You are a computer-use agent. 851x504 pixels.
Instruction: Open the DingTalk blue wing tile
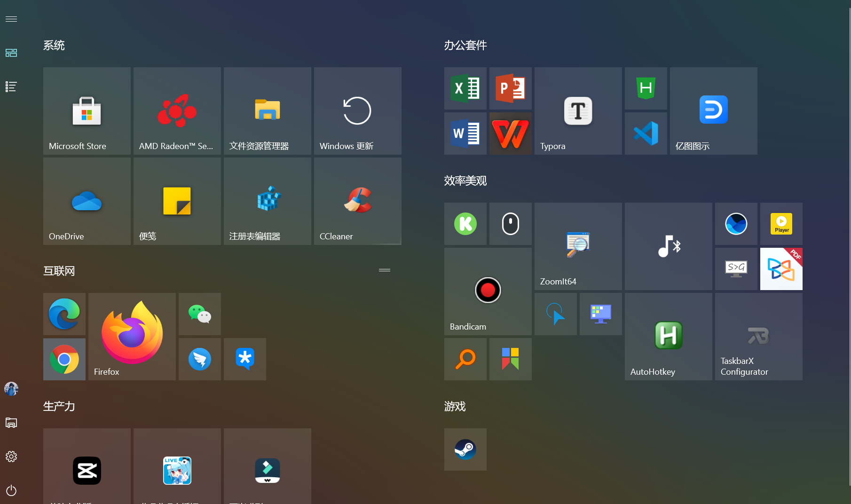[x=200, y=359]
